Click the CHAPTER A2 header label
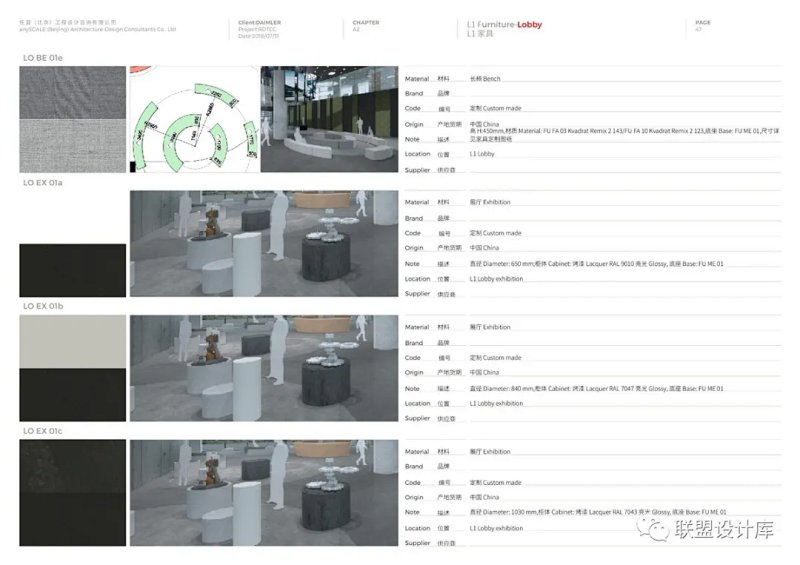 365,25
